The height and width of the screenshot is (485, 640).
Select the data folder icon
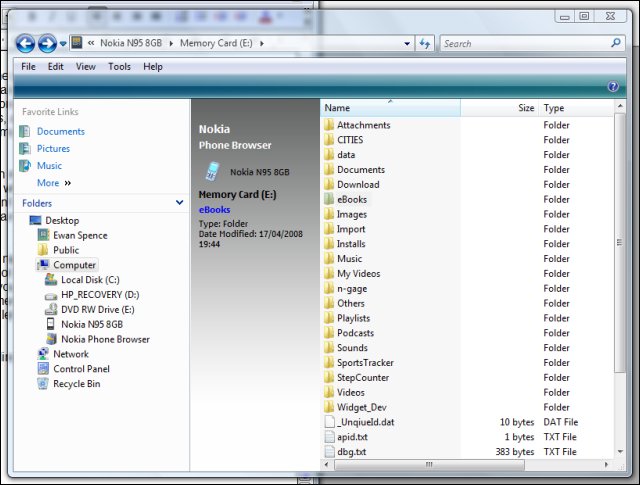pyautogui.click(x=329, y=155)
